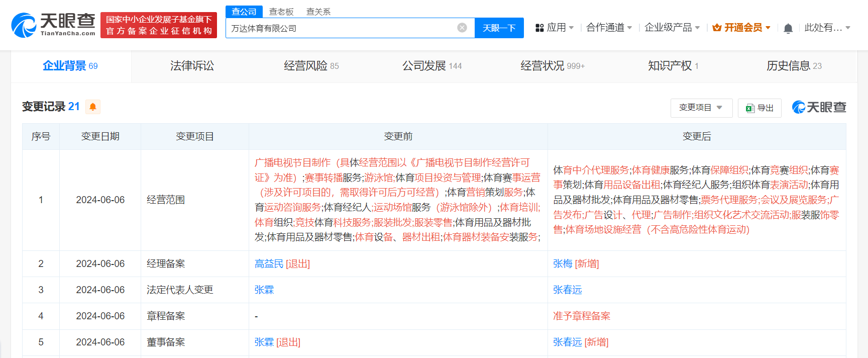The width and height of the screenshot is (868, 358).
Task: Click the 导出 export button
Action: pyautogui.click(x=759, y=108)
